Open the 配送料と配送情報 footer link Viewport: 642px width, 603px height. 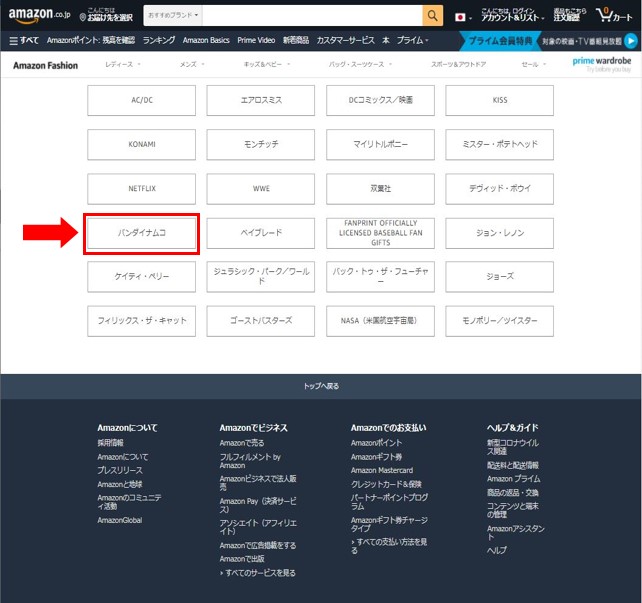513,465
